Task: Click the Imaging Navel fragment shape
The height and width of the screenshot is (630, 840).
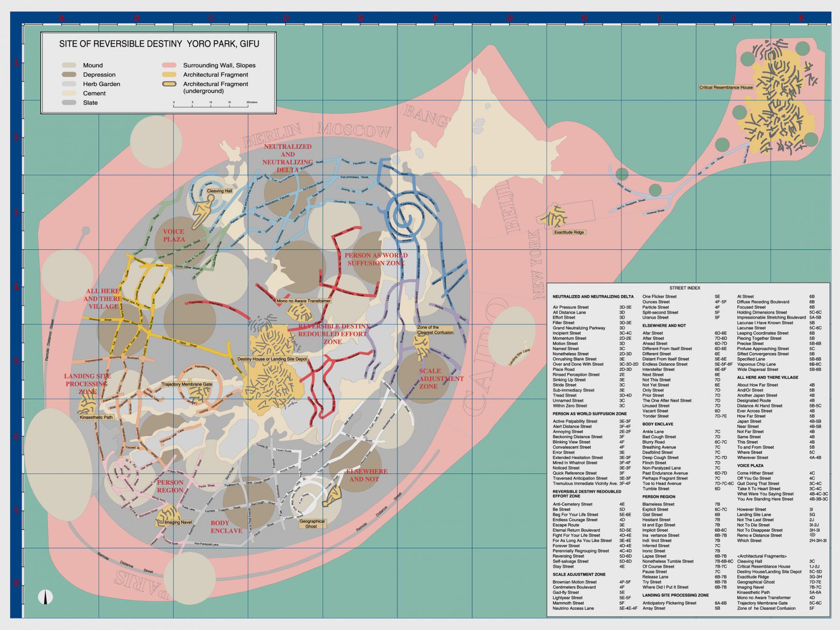Action: click(167, 516)
